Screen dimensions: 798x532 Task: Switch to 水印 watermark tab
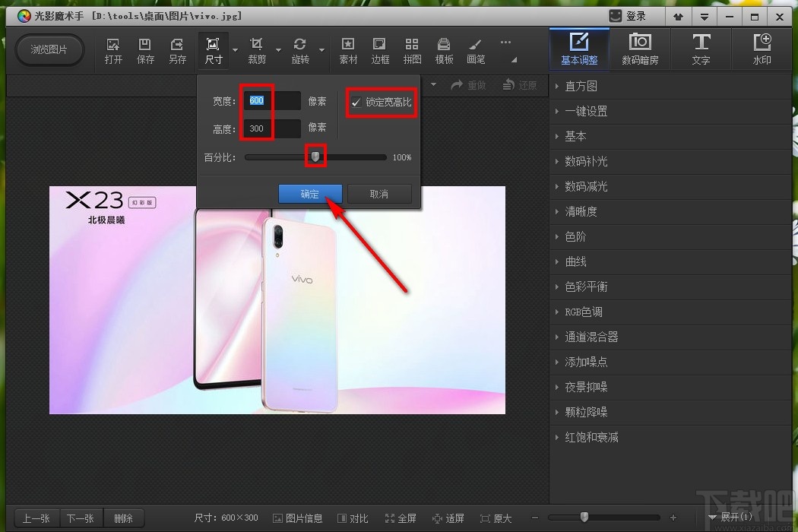(762, 49)
